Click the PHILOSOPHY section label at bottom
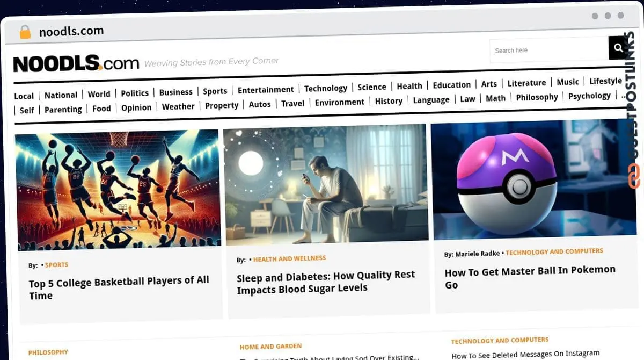Viewport: 644px width, 360px height. (48, 352)
